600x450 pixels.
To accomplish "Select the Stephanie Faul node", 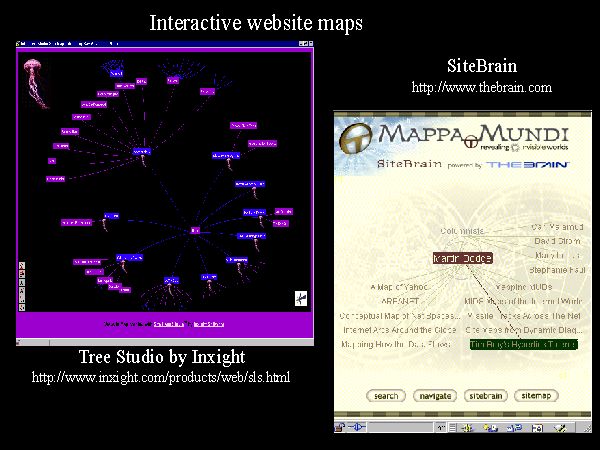I will click(x=557, y=270).
